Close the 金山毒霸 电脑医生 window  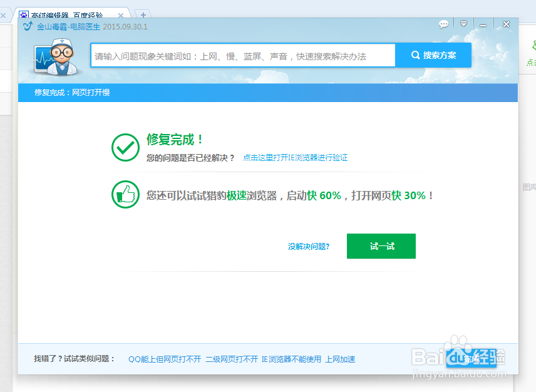tap(507, 24)
